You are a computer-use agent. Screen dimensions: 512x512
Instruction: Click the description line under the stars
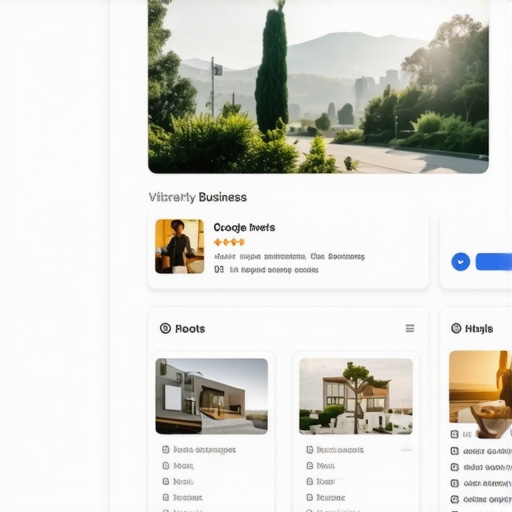(289, 256)
